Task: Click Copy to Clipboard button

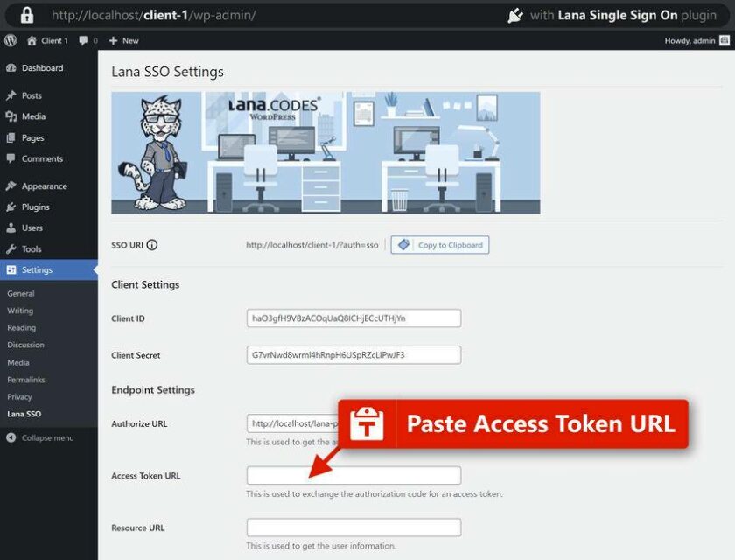Action: [439, 245]
